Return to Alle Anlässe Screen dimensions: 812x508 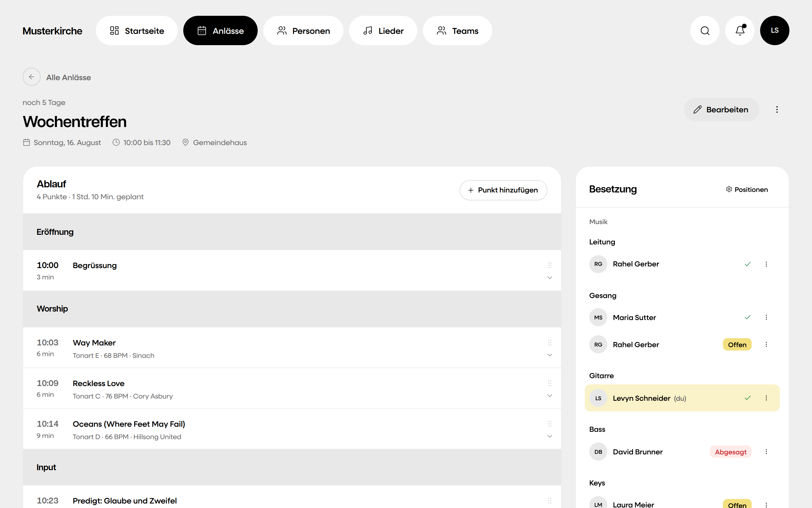69,77
